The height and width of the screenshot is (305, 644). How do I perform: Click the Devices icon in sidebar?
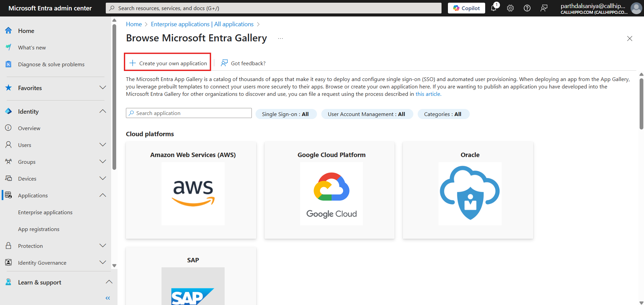(9, 179)
